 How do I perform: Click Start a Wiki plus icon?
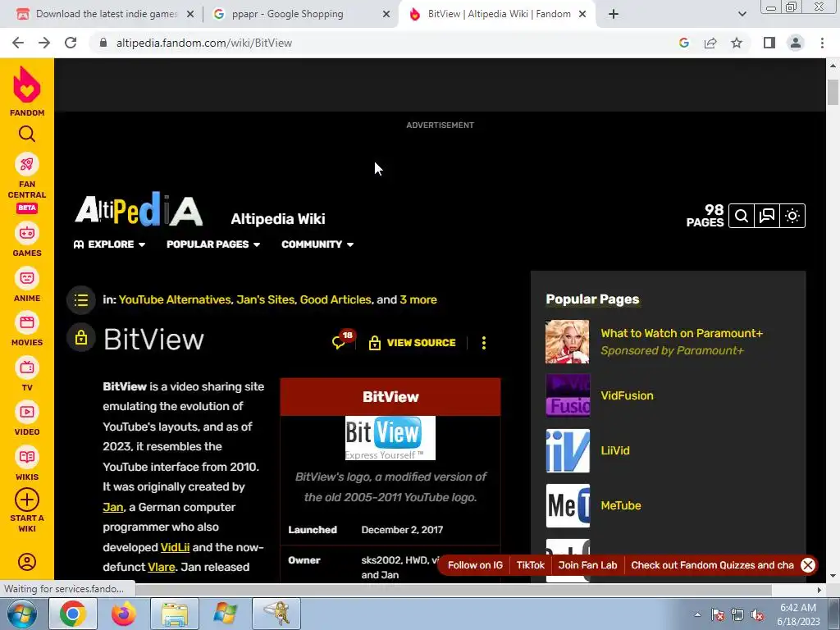point(27,500)
